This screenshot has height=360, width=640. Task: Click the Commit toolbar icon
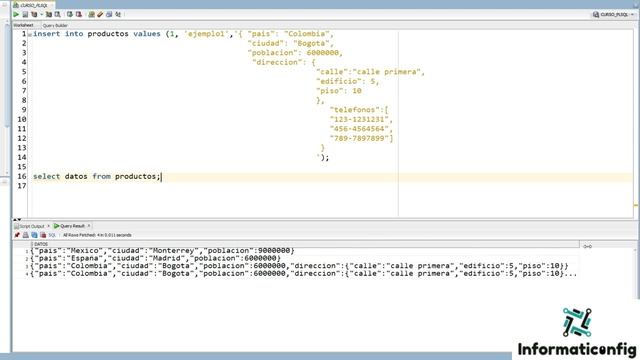tap(70, 14)
